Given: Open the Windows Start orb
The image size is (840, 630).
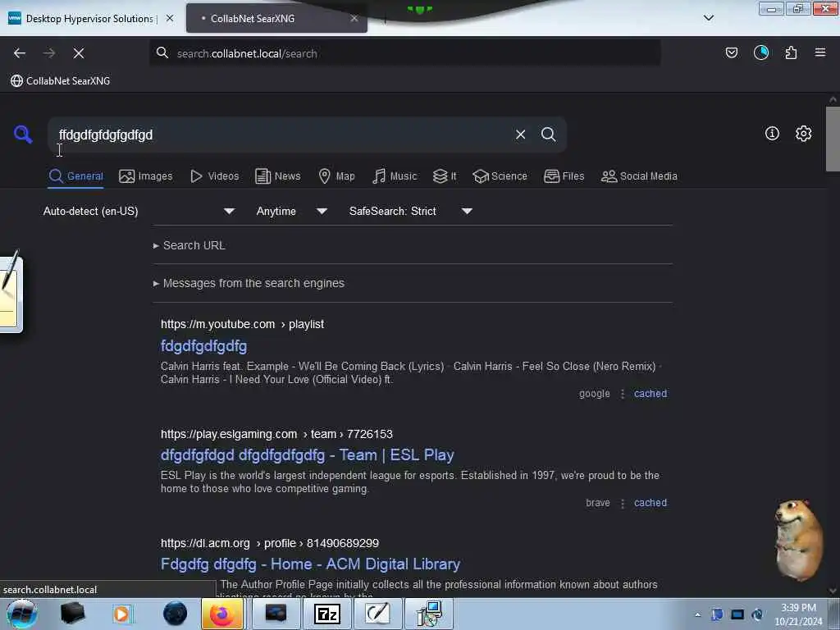Looking at the screenshot, I should click(x=21, y=614).
